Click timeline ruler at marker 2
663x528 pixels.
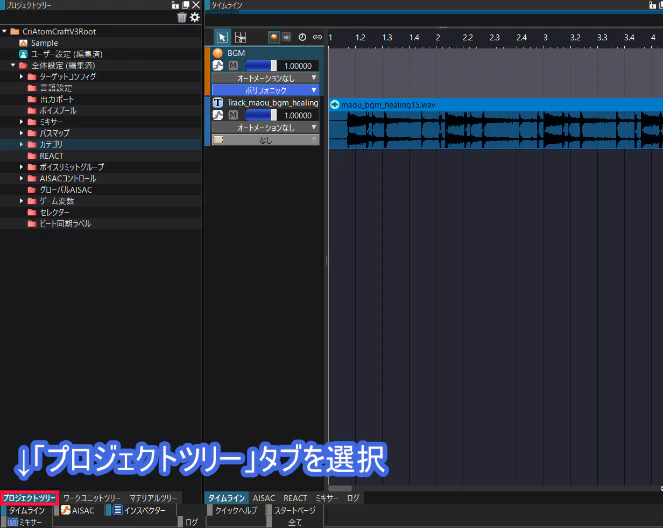click(438, 37)
